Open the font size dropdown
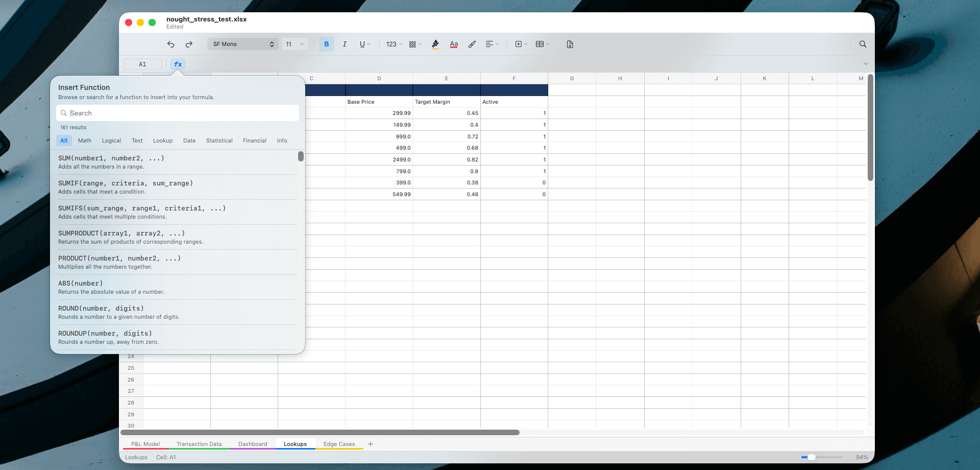 tap(295, 44)
